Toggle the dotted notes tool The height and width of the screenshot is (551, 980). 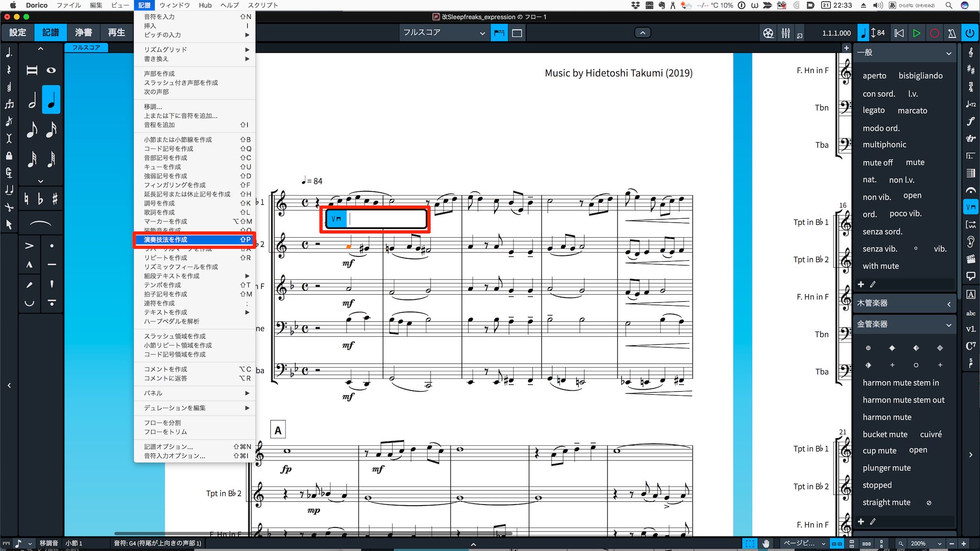tap(9, 53)
